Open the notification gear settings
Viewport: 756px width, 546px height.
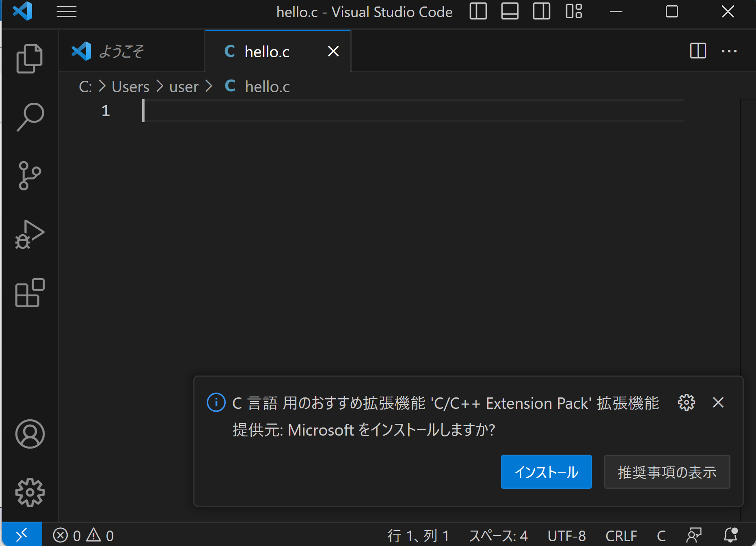pyautogui.click(x=686, y=402)
